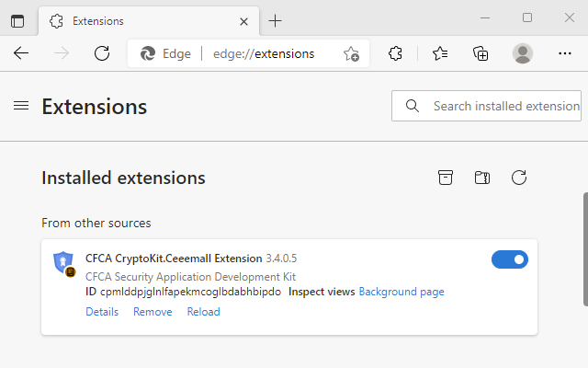588x368 pixels.
Task: Remove the CFCA CryptoKit extension
Action: [x=153, y=312]
